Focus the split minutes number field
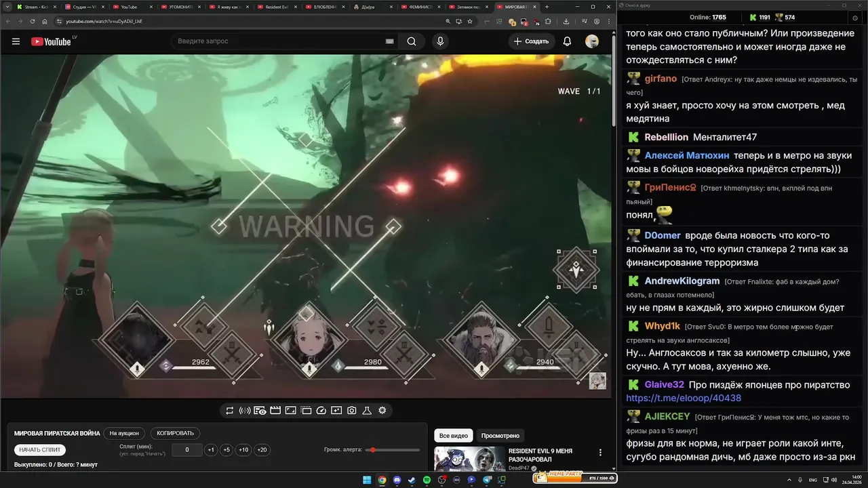Screen dimensions: 868x488 pos(186,450)
